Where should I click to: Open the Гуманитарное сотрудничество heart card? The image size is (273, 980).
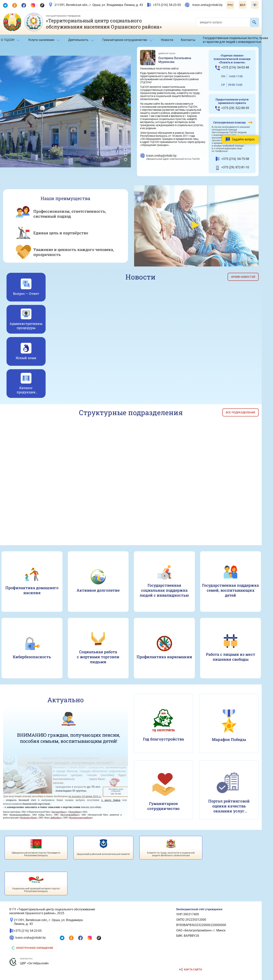(x=163, y=790)
